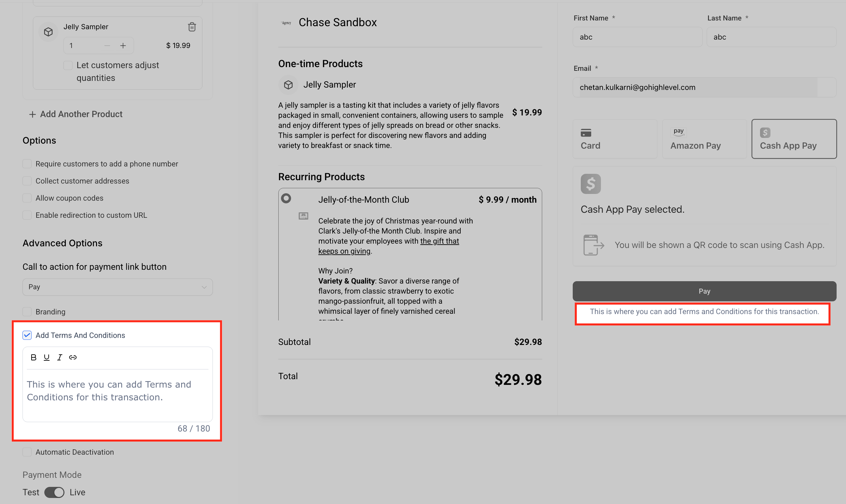Open the call to action Pay dropdown
Screen dimensions: 846x504
pos(117,287)
